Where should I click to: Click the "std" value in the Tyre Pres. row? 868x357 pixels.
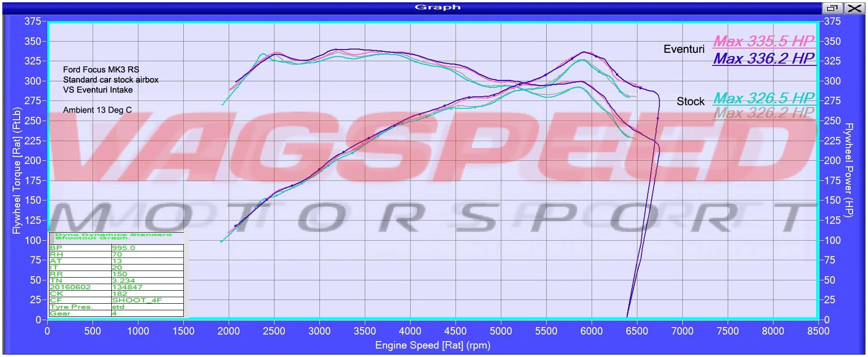118,307
